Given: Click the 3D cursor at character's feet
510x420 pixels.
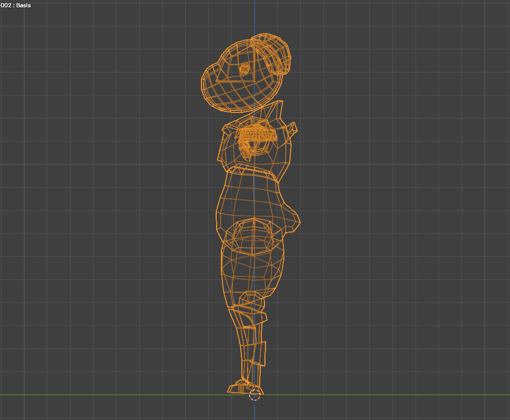Looking at the screenshot, I should click(x=254, y=395).
